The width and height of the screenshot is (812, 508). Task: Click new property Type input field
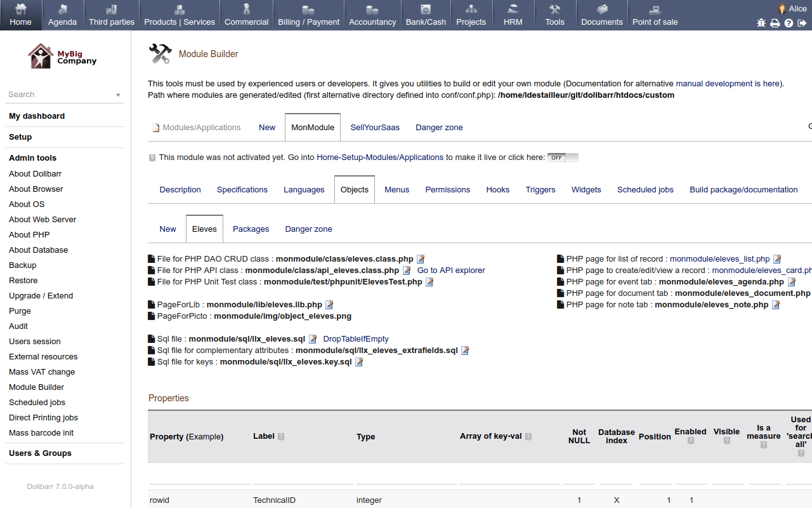point(407,478)
